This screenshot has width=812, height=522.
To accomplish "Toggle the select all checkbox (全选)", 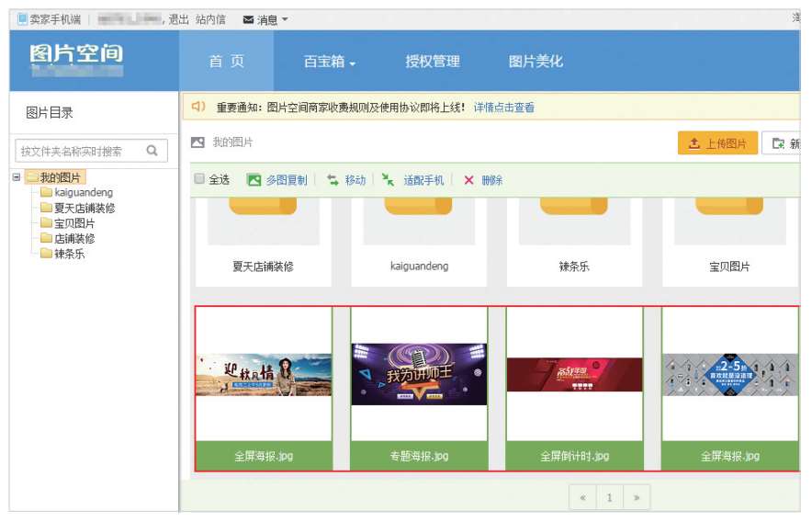I will click(199, 180).
